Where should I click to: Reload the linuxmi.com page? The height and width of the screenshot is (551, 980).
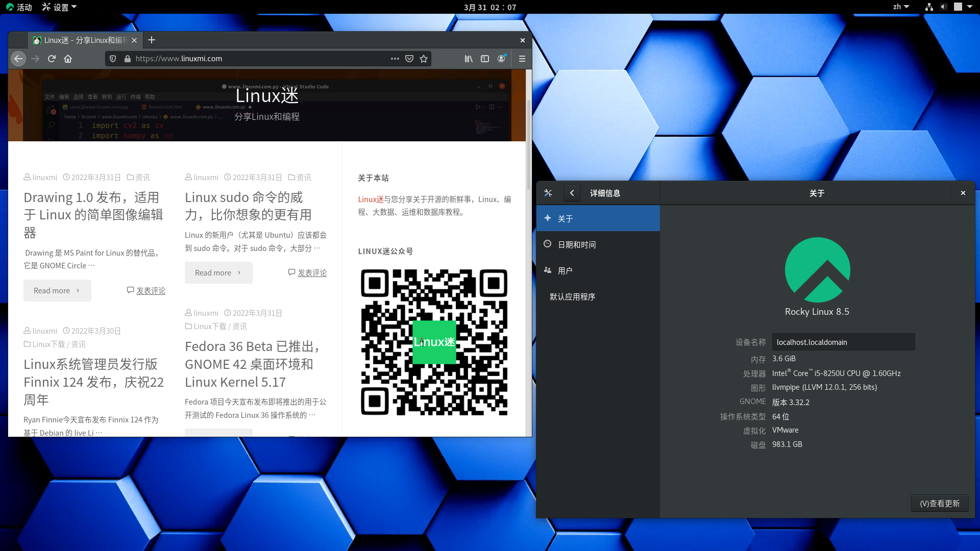click(x=52, y=59)
